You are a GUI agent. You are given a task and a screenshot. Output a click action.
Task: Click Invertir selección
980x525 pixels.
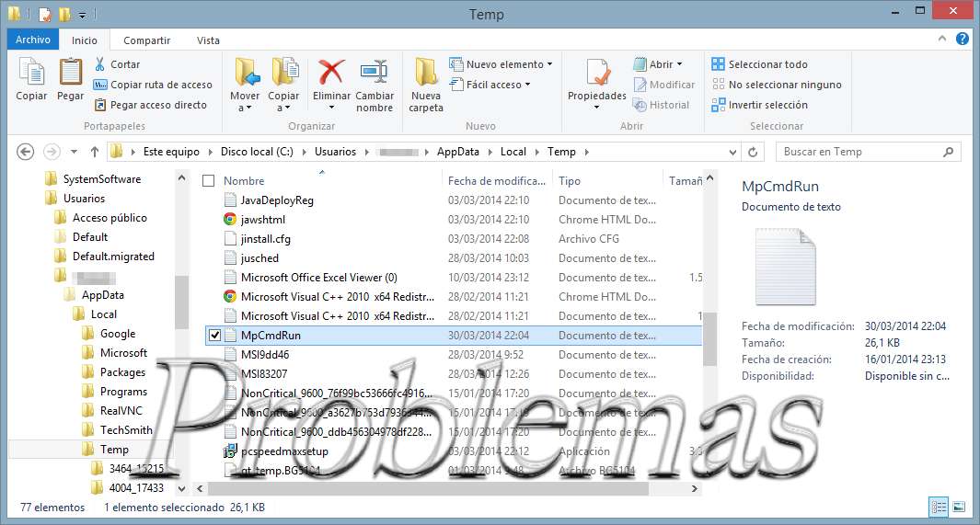coord(760,105)
